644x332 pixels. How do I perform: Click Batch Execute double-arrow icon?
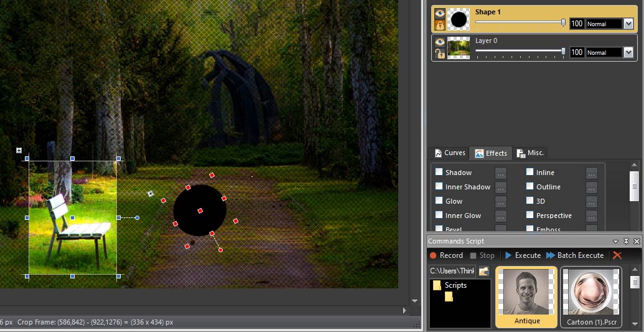pyautogui.click(x=551, y=255)
